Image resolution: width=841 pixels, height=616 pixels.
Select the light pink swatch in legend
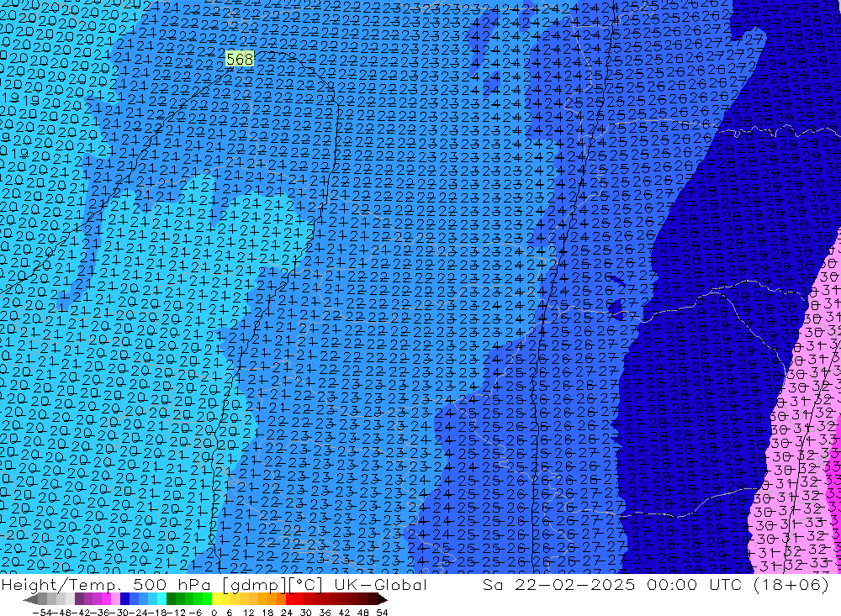click(x=115, y=599)
